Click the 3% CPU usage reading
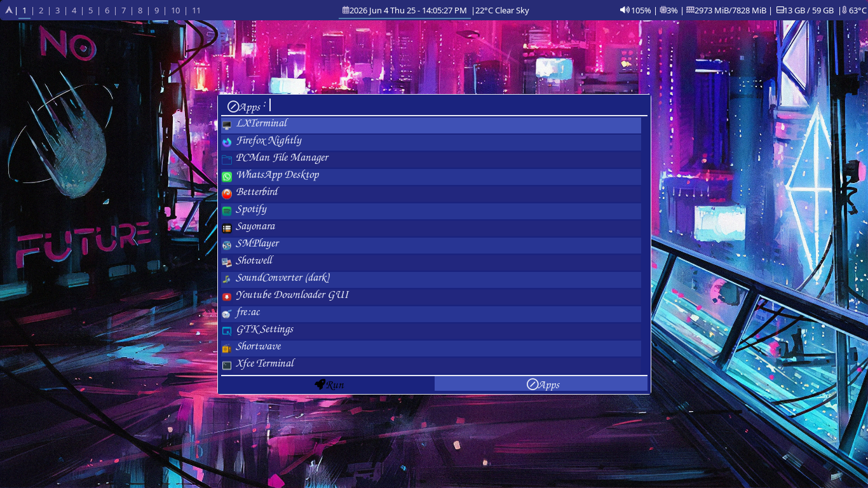 (x=672, y=10)
